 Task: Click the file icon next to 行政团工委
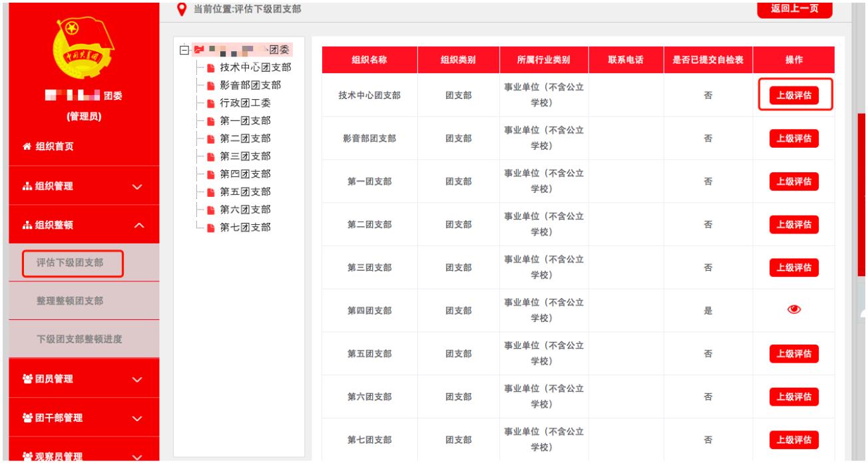click(210, 103)
